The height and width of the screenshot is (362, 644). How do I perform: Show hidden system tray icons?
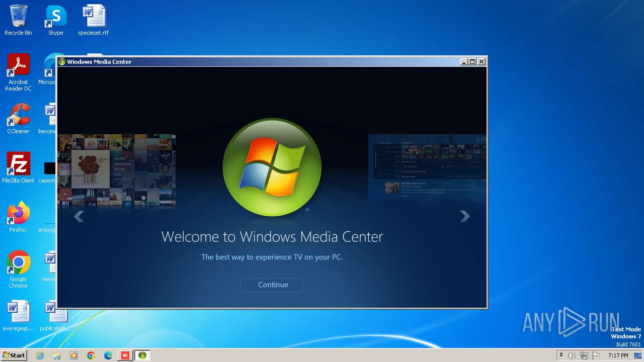(561, 355)
